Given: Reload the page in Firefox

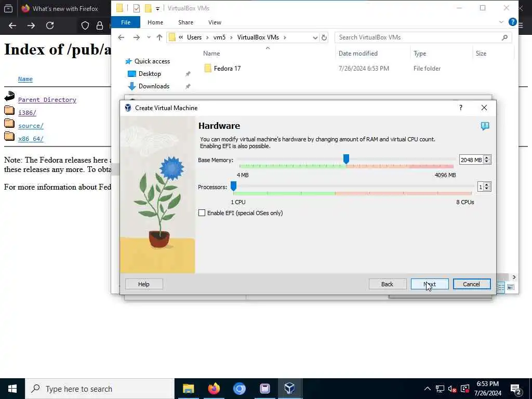Looking at the screenshot, I should [x=50, y=25].
